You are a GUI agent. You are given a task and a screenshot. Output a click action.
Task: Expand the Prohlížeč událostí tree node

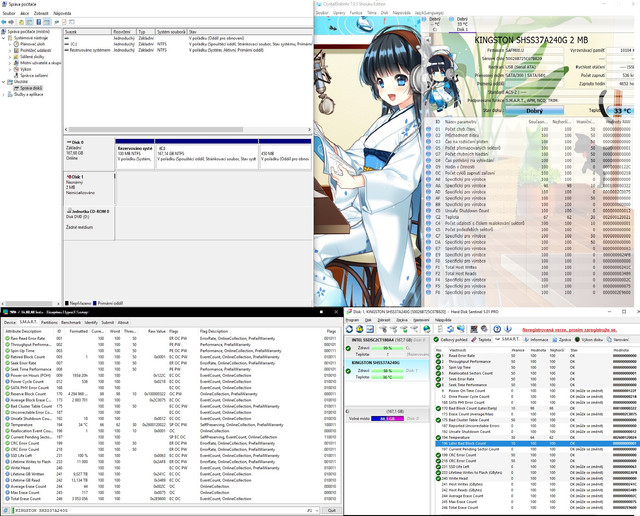[x=10, y=51]
